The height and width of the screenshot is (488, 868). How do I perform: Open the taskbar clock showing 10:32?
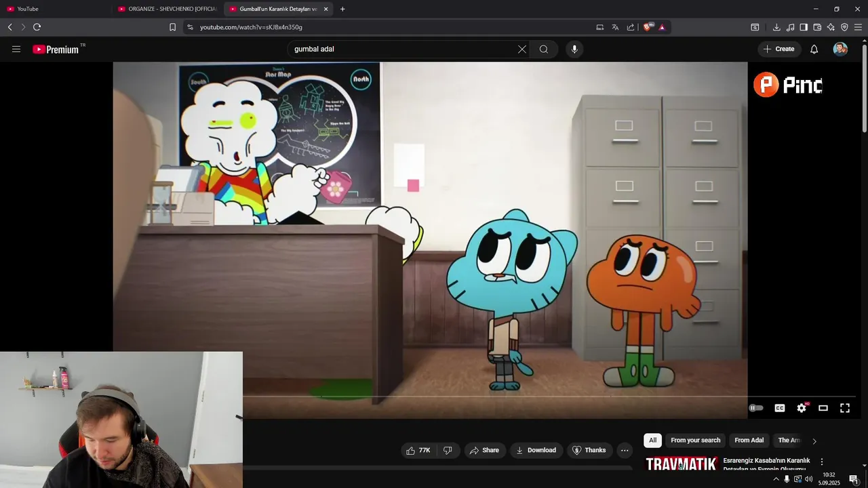point(829,479)
